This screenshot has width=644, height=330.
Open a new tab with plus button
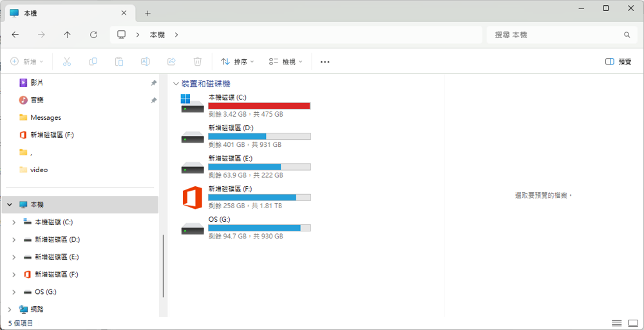point(147,13)
